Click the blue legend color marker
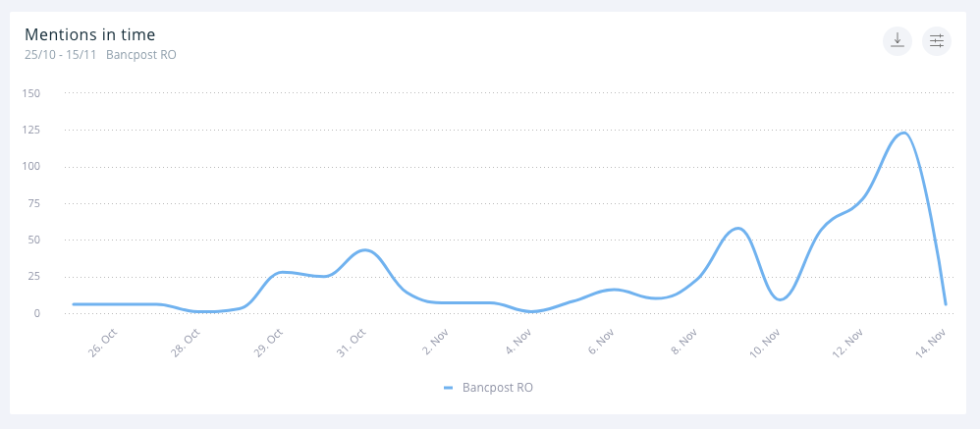 (449, 388)
